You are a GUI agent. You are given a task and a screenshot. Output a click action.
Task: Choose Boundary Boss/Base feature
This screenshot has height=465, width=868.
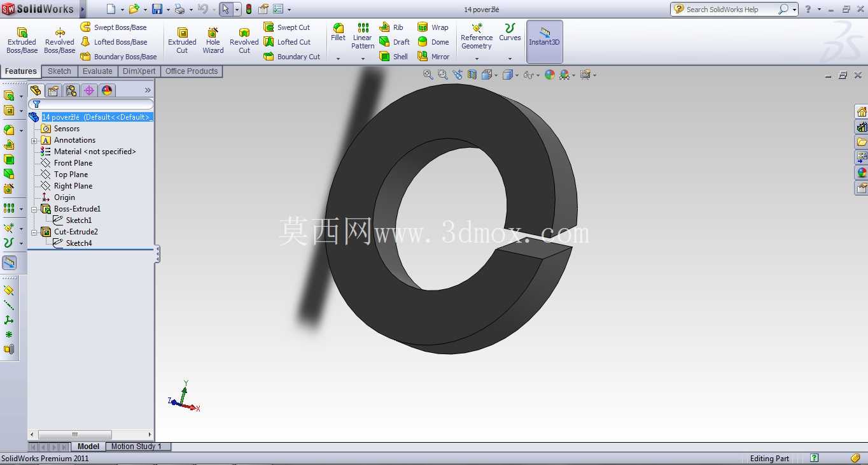pyautogui.click(x=118, y=57)
